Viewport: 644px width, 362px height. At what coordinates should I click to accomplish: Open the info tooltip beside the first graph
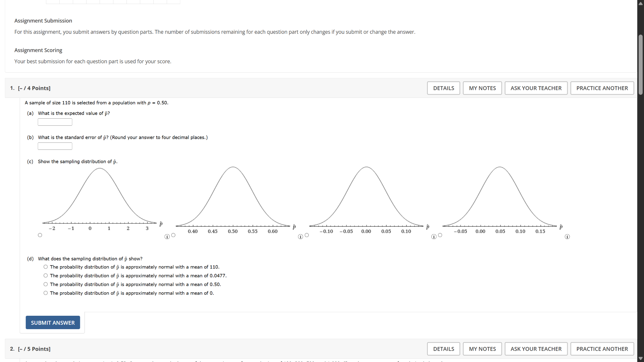[167, 237]
